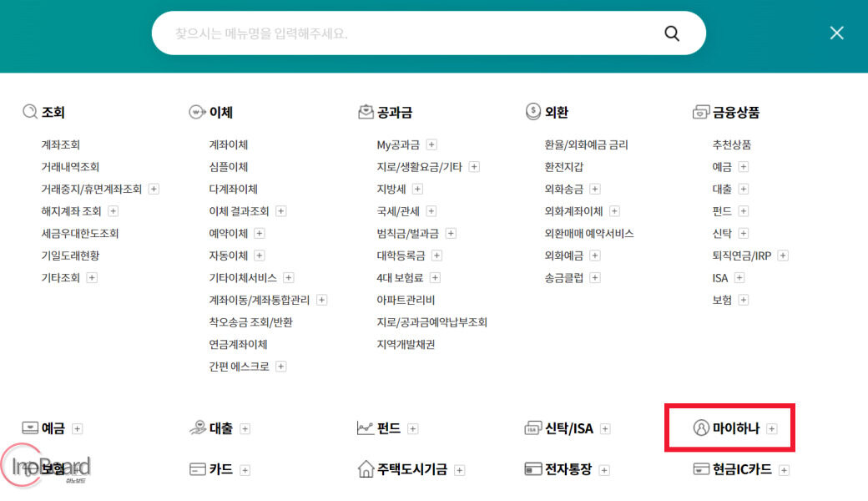This screenshot has width=868, height=501.
Task: Open the 외환 category heading
Action: tap(557, 113)
